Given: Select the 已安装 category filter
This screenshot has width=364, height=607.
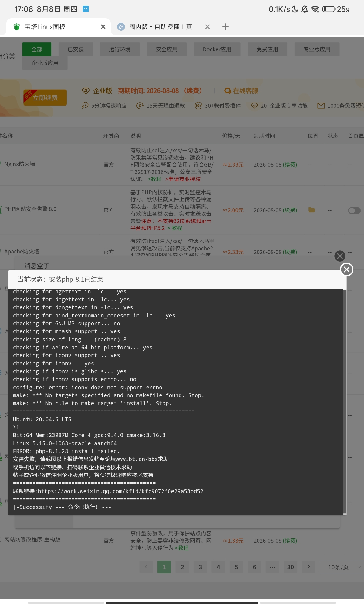Looking at the screenshot, I should coord(76,49).
